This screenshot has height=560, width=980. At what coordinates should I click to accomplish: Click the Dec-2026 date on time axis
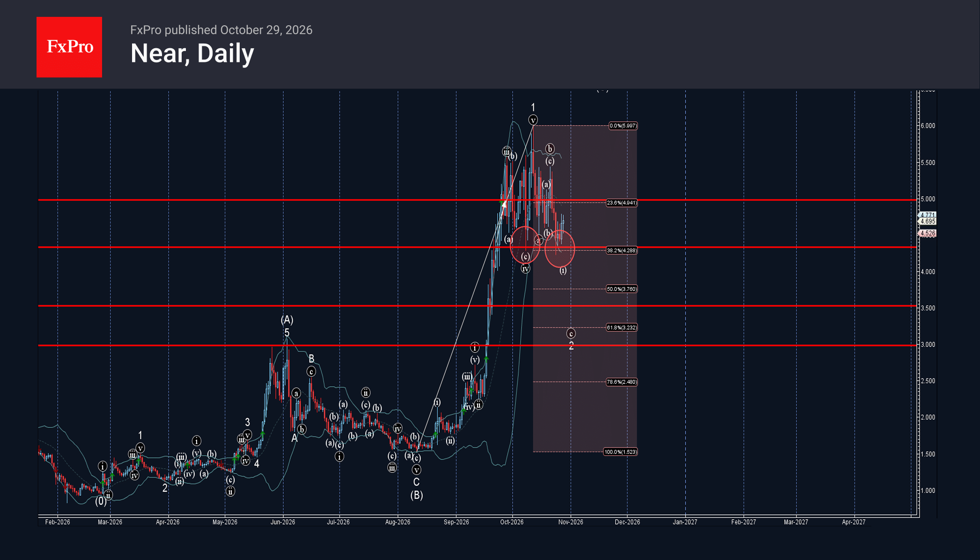click(627, 522)
